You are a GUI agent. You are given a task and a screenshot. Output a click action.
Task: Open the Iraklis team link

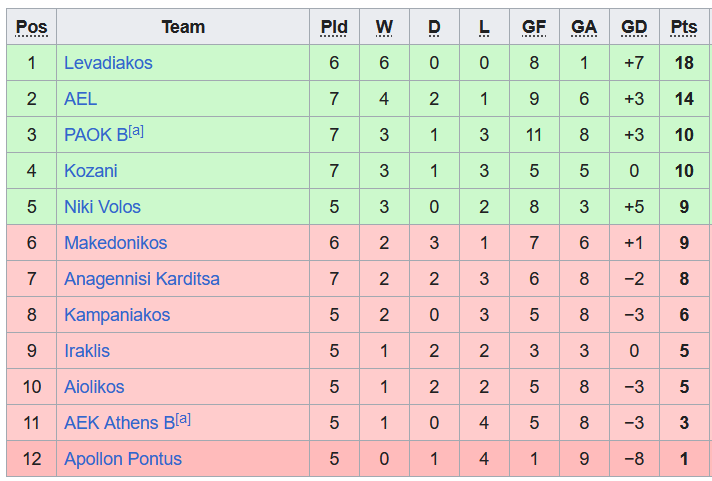pos(87,351)
